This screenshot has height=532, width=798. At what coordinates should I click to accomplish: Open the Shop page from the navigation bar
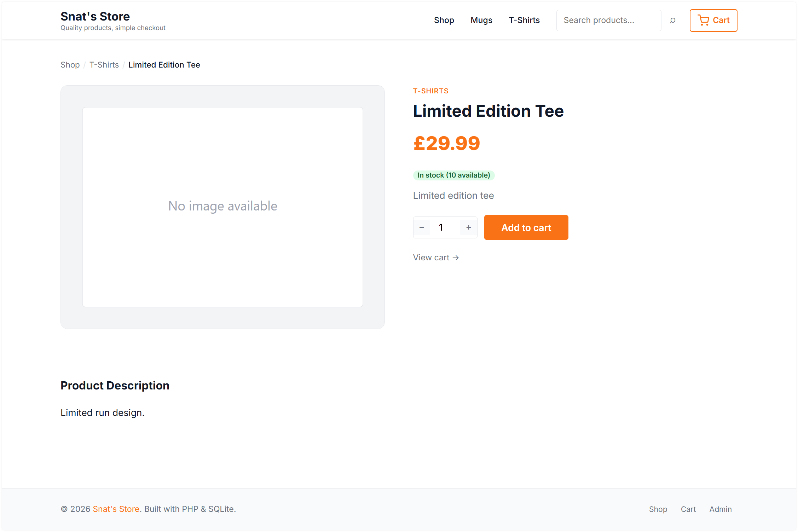click(x=444, y=20)
